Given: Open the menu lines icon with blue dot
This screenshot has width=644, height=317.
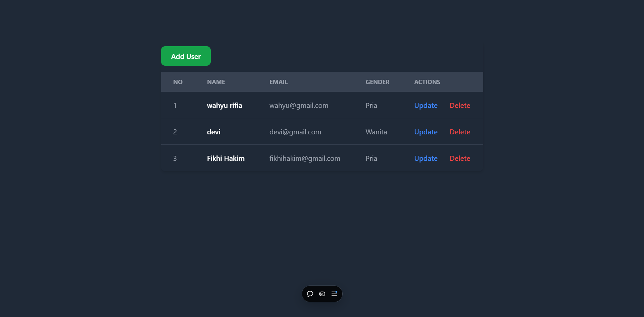Looking at the screenshot, I should coord(334,294).
